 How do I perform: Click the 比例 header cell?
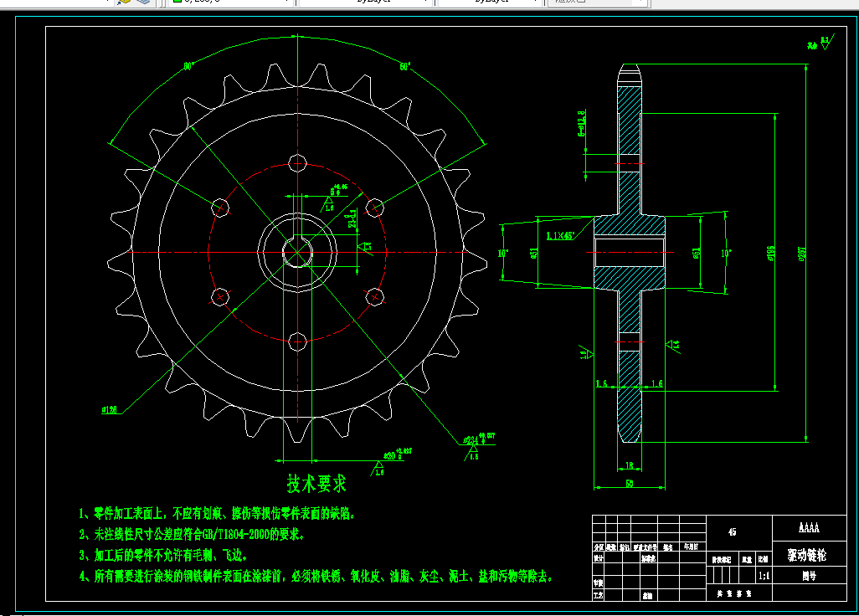click(x=764, y=559)
